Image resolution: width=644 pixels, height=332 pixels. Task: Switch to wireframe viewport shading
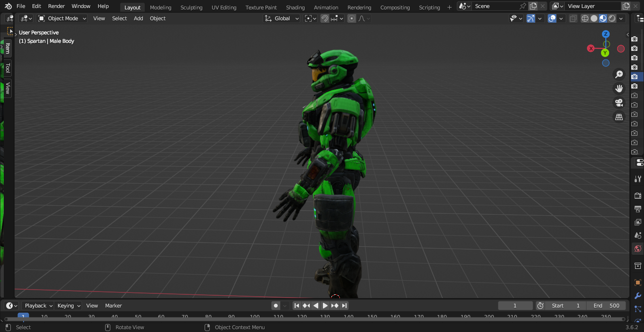[x=585, y=18]
